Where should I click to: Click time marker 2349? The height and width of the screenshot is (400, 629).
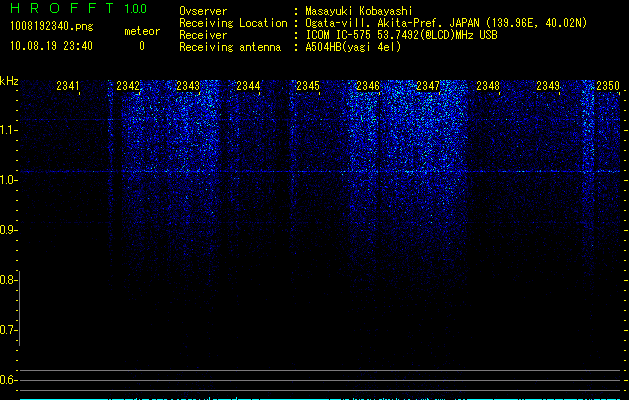click(548, 86)
